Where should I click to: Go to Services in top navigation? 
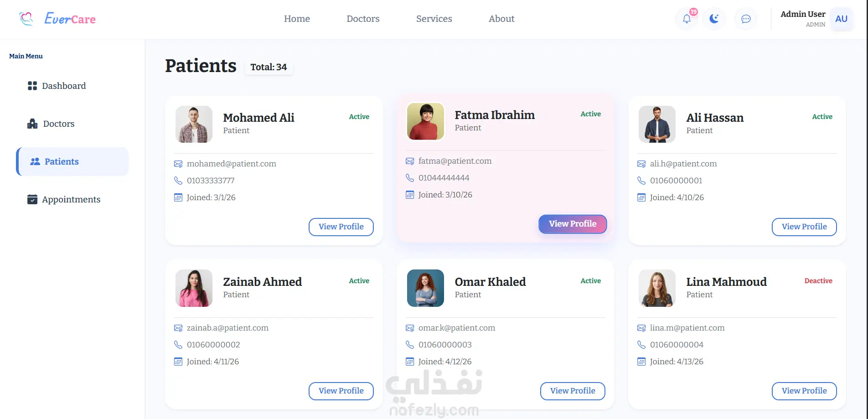(434, 19)
